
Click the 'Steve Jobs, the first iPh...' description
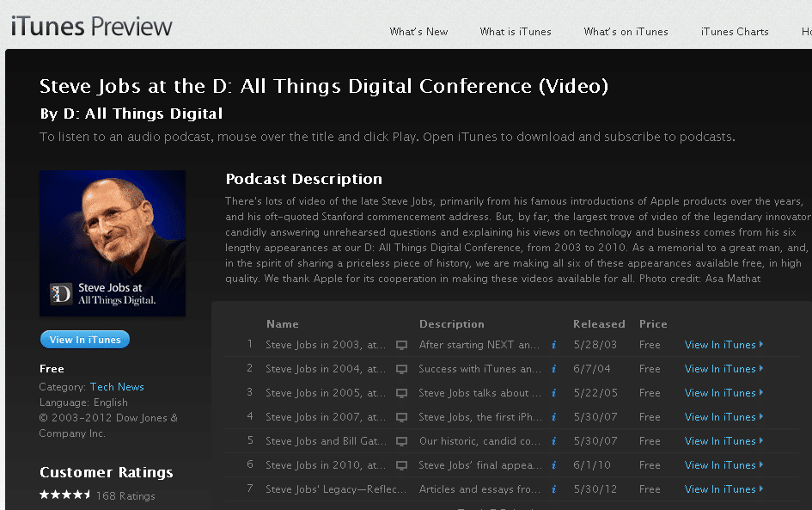click(x=480, y=417)
